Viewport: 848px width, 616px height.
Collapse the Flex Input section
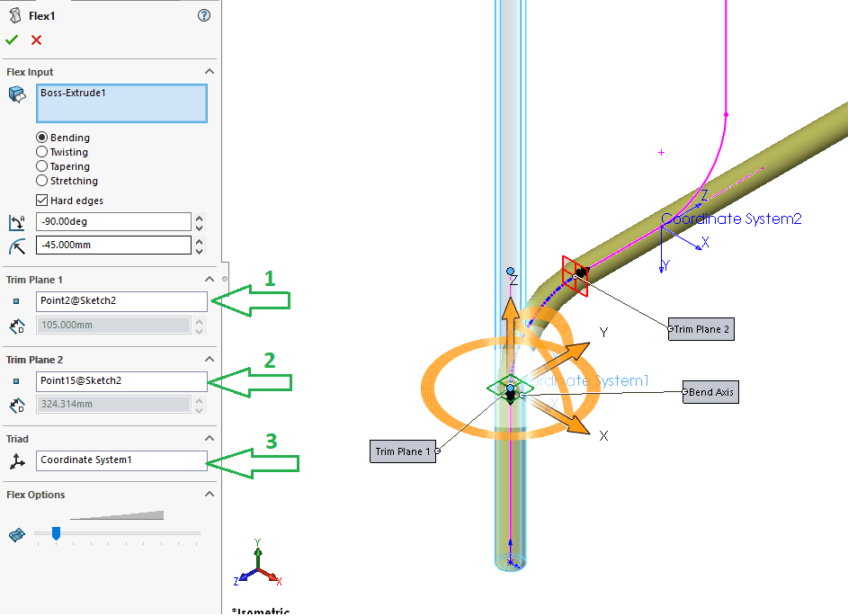pos(209,72)
